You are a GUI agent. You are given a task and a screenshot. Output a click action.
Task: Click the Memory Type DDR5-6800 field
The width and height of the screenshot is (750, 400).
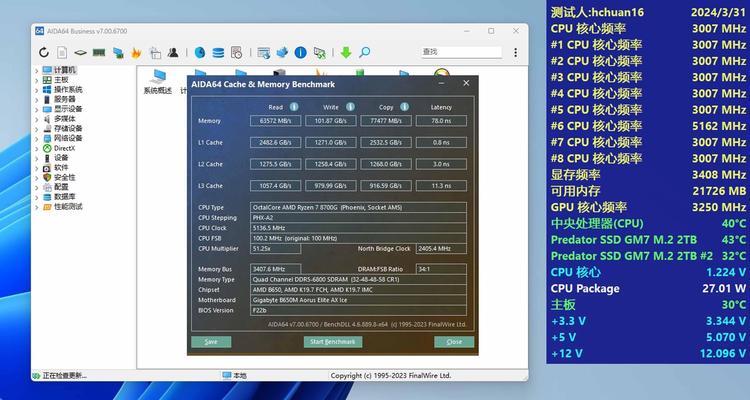pyautogui.click(x=358, y=279)
